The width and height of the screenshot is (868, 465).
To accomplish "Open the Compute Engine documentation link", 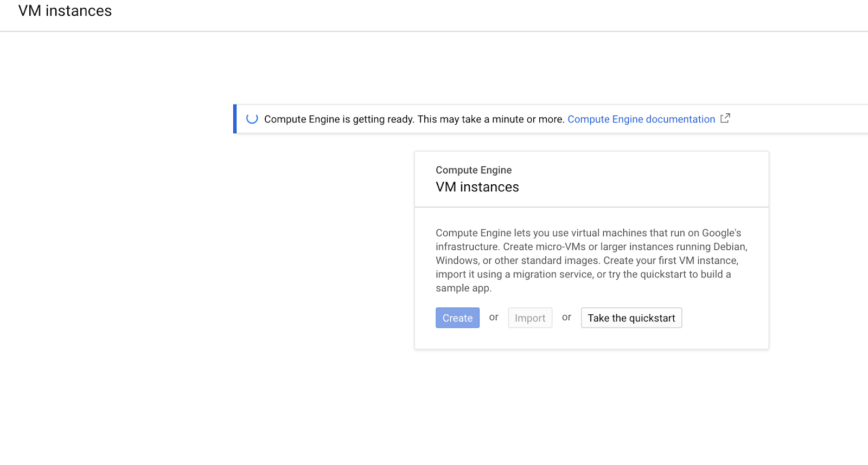I will (x=641, y=119).
